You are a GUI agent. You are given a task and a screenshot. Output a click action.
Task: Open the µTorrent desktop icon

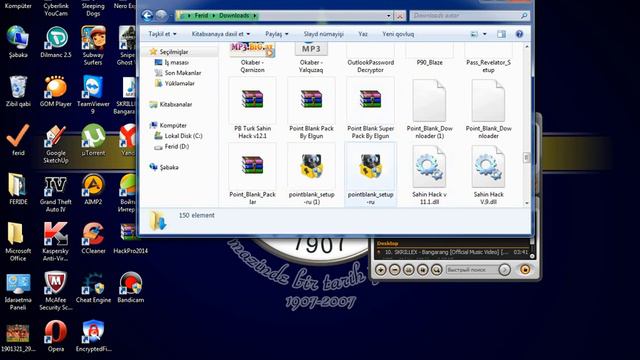pyautogui.click(x=93, y=140)
